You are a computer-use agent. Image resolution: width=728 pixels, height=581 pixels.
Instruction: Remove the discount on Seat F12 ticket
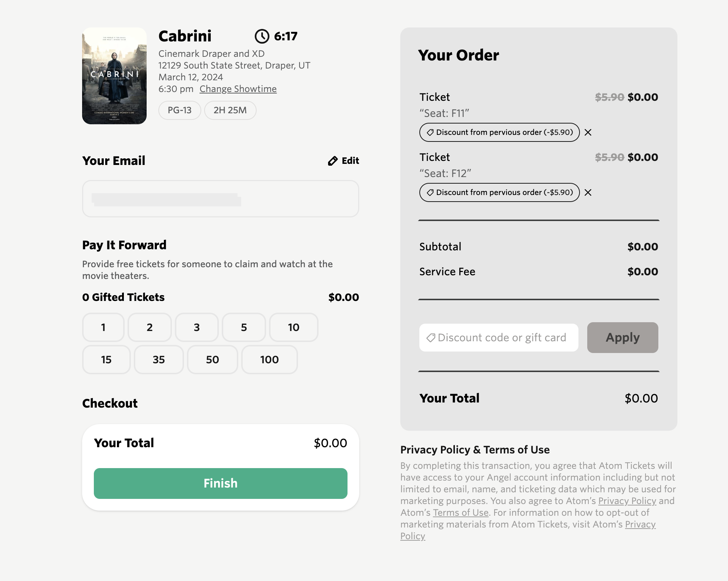(588, 192)
